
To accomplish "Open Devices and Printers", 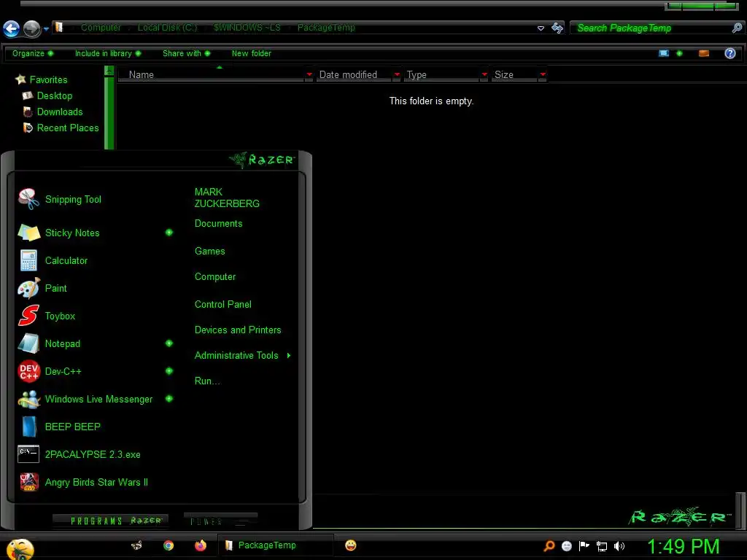I will tap(238, 330).
